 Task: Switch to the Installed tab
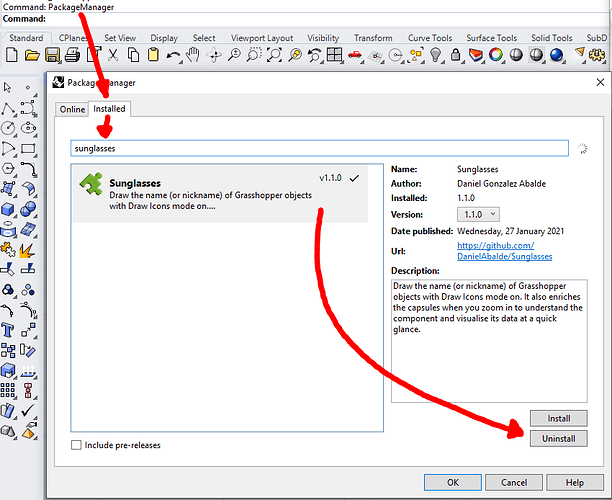(109, 109)
